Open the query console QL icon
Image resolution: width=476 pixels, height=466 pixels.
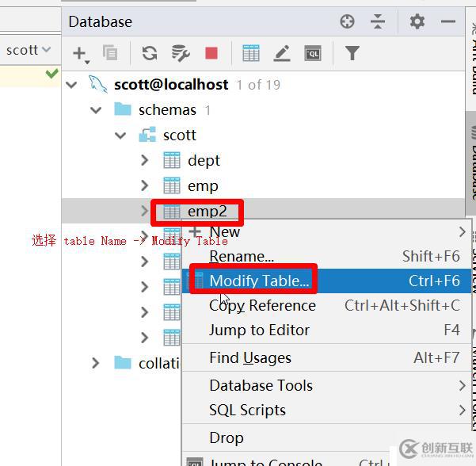(x=313, y=54)
